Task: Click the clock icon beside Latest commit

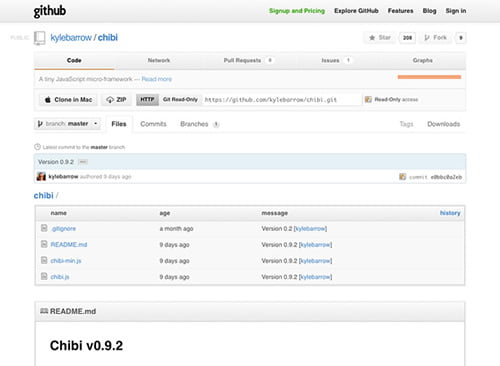Action: (37, 147)
